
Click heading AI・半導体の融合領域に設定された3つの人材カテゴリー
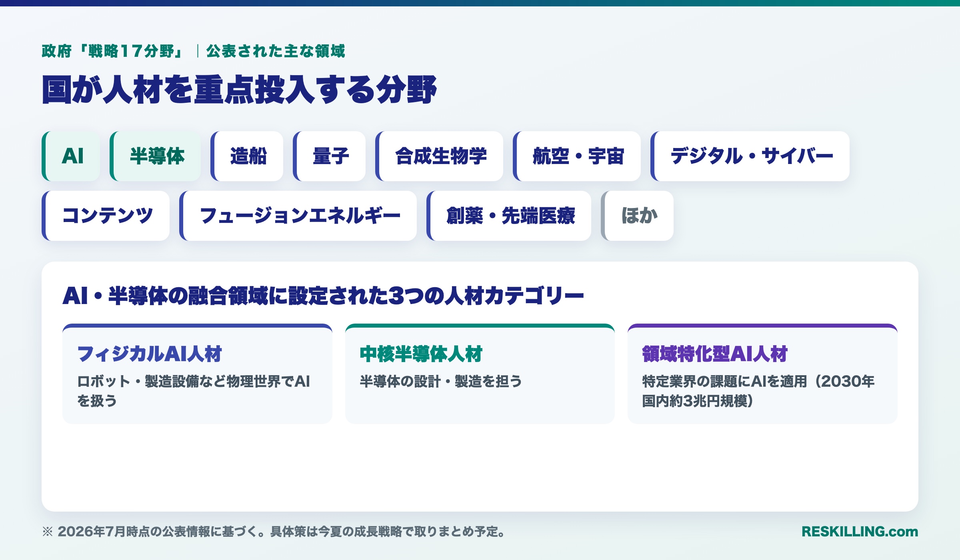click(323, 296)
